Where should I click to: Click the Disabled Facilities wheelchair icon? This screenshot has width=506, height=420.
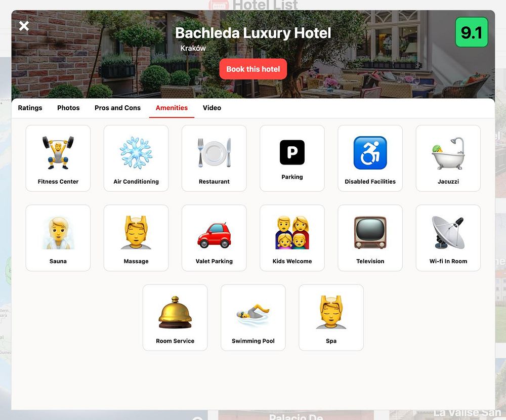(370, 152)
